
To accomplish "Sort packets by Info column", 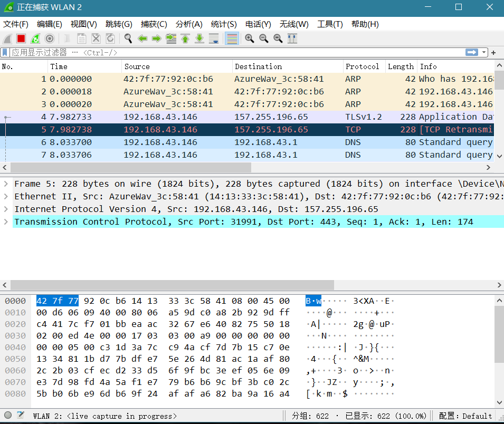I will (455, 66).
